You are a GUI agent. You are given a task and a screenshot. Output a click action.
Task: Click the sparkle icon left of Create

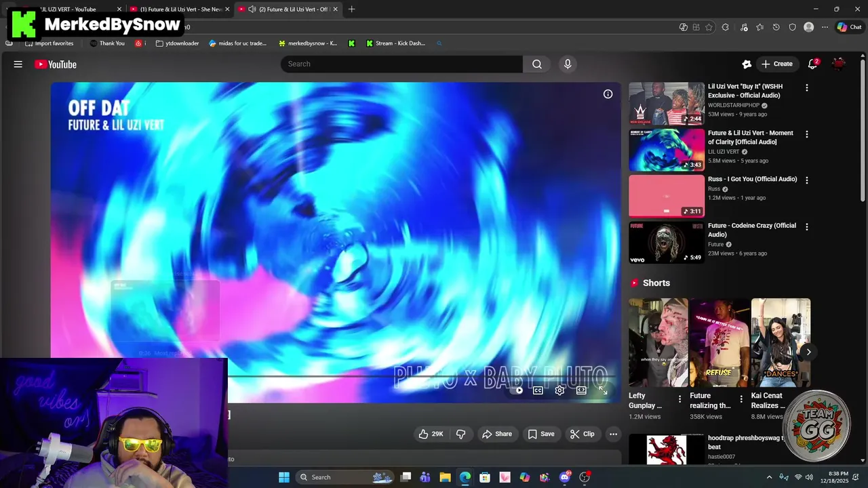747,64
